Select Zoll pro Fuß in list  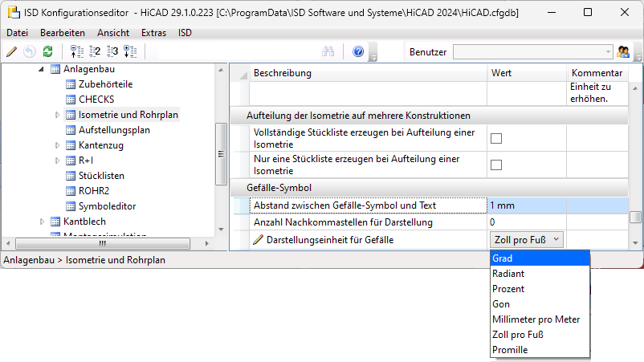click(540, 335)
